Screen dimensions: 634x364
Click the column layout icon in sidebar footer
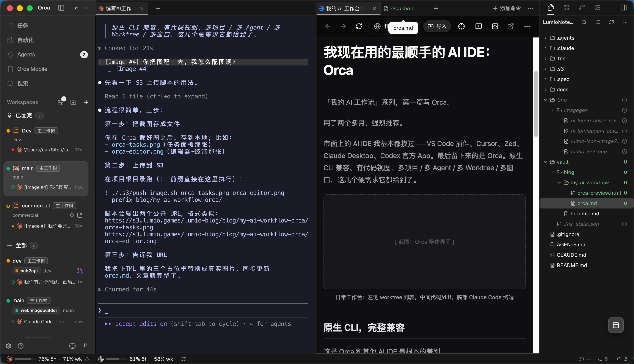pyautogui.click(x=86, y=346)
